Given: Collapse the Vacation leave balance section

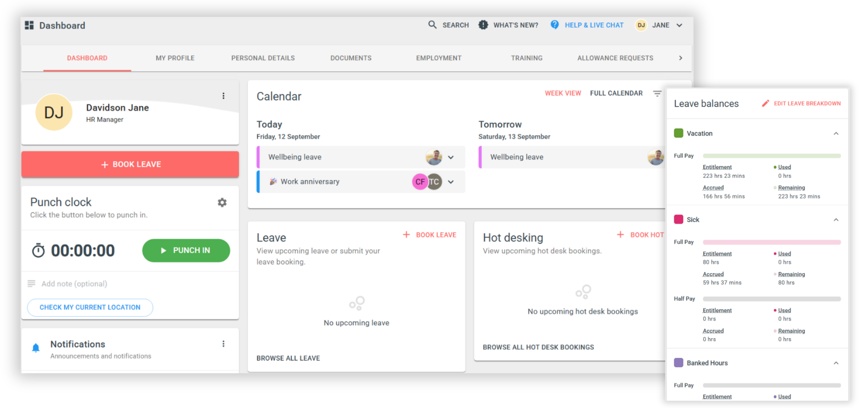Looking at the screenshot, I should [x=837, y=133].
